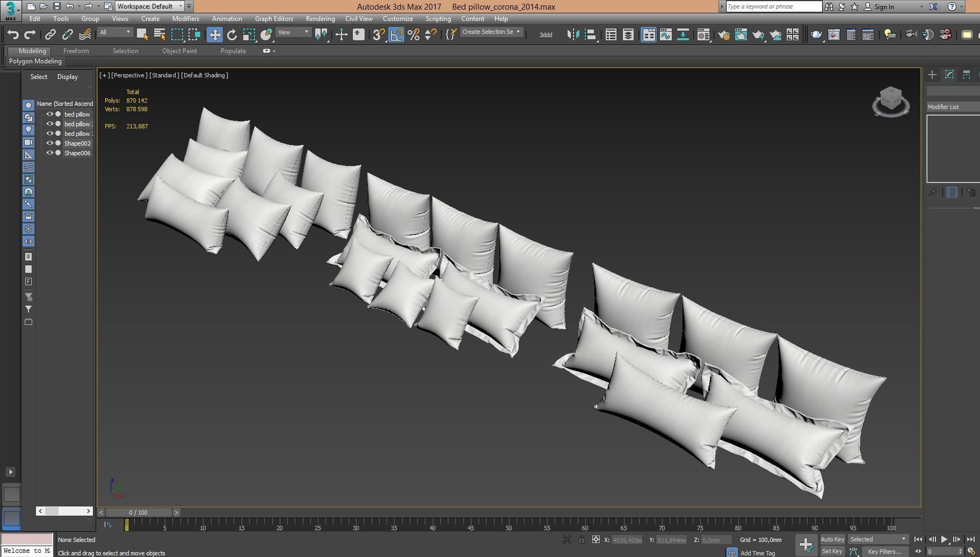Open the Selected key filter dropdown
Screen dimensions: 980x557
point(878,539)
